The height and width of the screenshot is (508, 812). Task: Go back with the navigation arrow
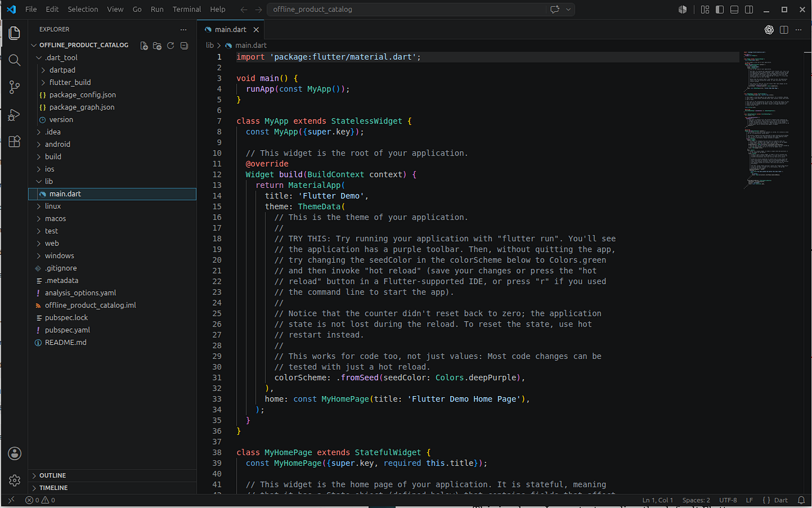(244, 9)
